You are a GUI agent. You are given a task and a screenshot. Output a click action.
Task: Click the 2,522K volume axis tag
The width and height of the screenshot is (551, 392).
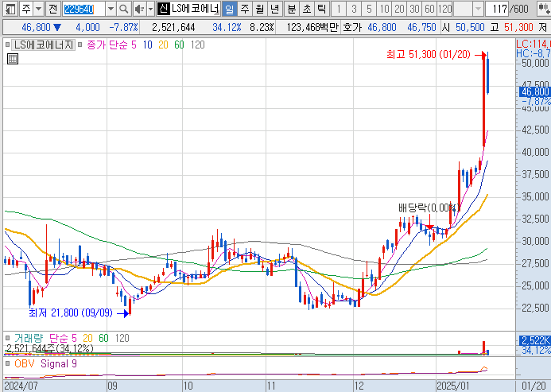pos(535,340)
